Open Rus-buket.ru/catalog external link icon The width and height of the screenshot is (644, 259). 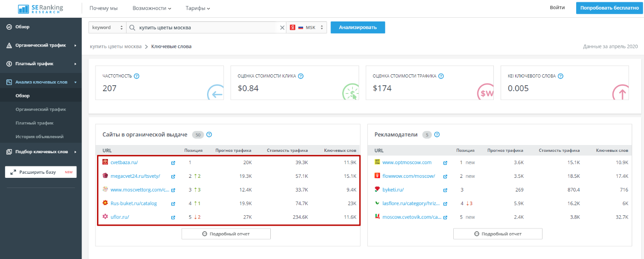pyautogui.click(x=173, y=204)
